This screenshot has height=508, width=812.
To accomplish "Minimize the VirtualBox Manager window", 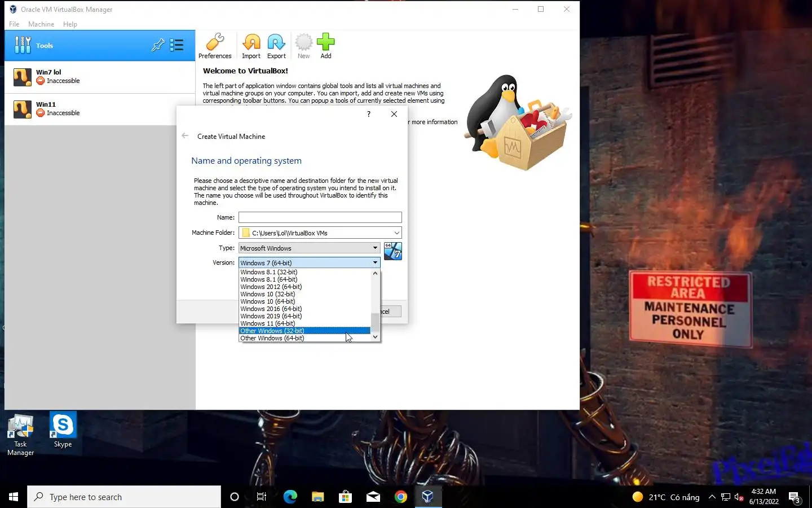I will pos(515,9).
